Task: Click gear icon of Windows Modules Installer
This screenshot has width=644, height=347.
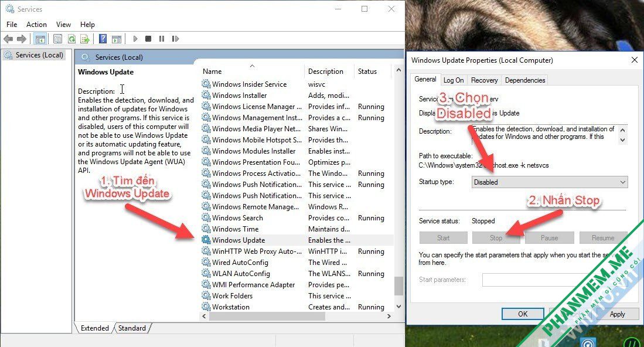Action: (206, 151)
